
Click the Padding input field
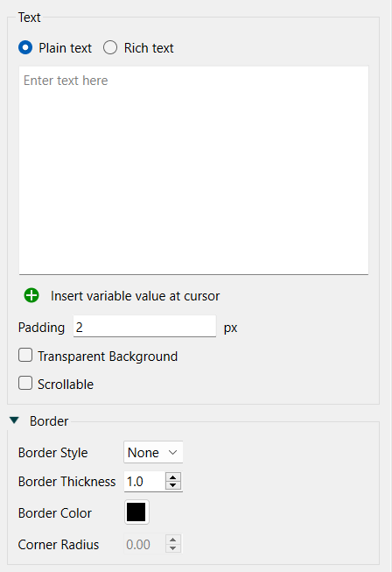pyautogui.click(x=144, y=327)
